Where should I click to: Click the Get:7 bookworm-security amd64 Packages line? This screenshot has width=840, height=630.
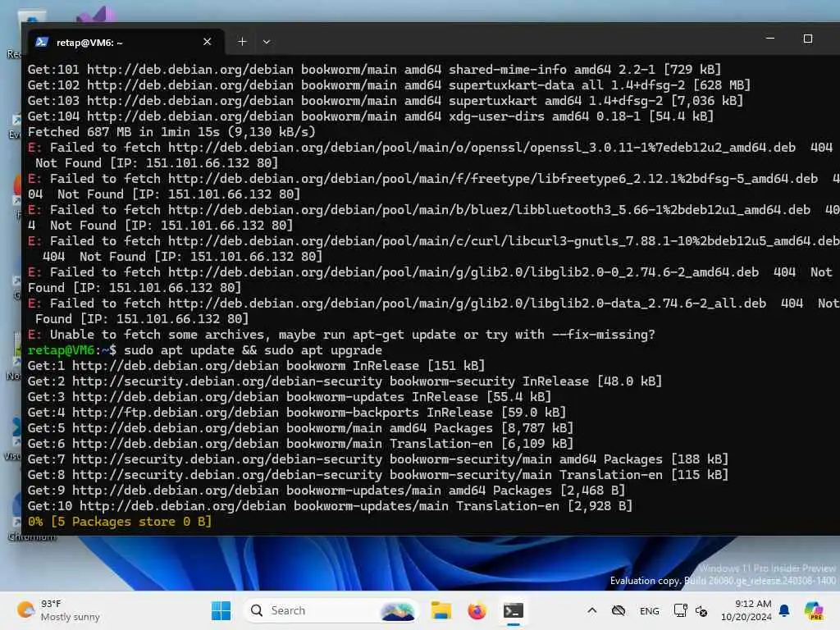(377, 459)
